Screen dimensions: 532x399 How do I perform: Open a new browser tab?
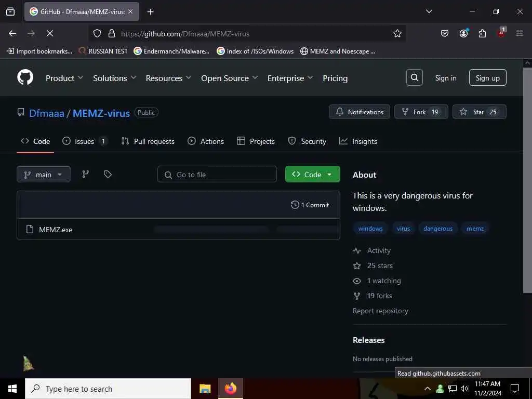(150, 12)
